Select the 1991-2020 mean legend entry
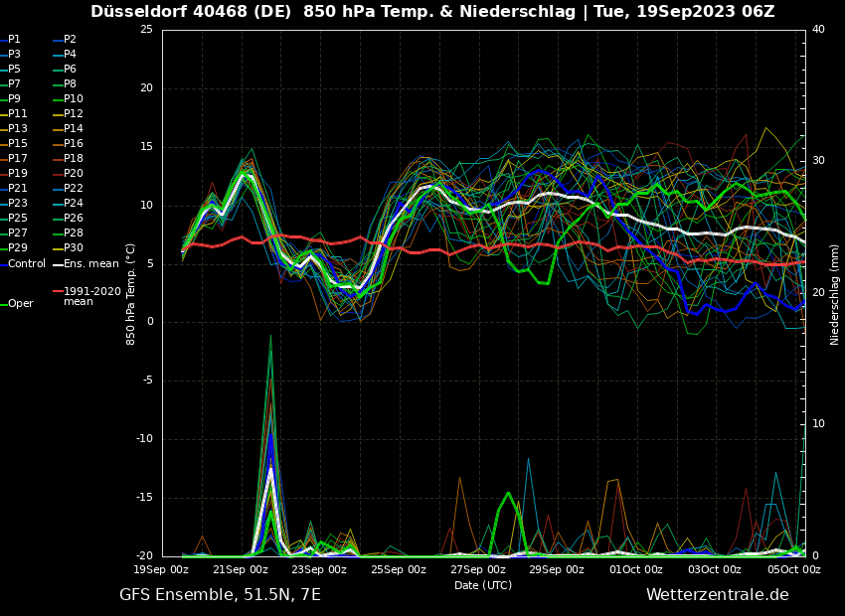Screen dimensions: 845x616 coord(91,296)
